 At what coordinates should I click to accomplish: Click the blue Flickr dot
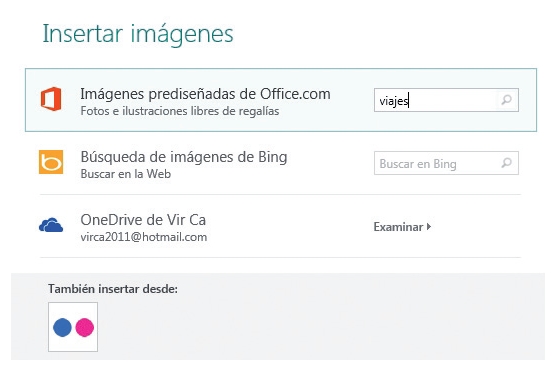pos(62,327)
